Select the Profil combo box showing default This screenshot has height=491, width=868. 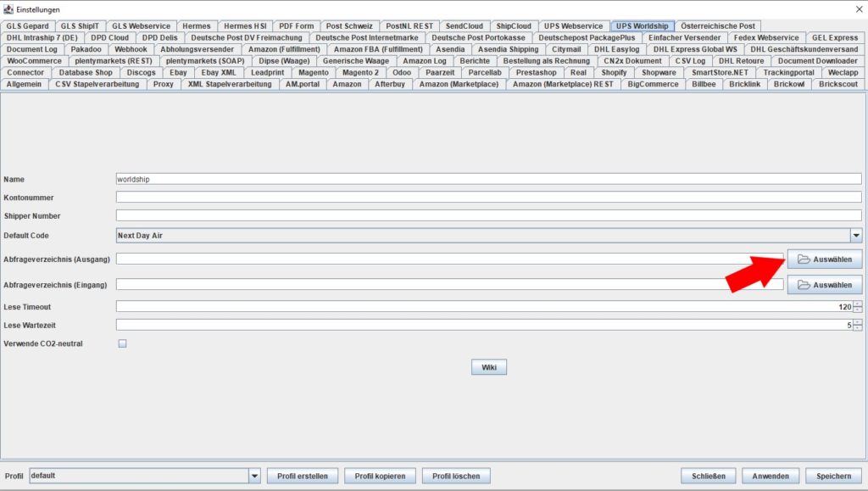coord(144,476)
